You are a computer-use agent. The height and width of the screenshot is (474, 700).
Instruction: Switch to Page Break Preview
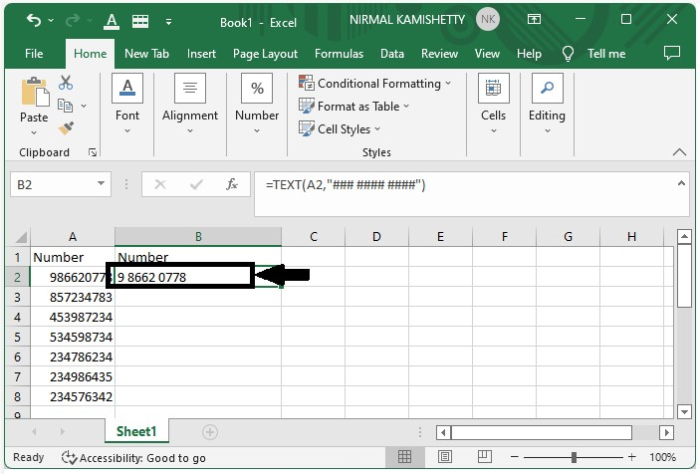(485, 457)
